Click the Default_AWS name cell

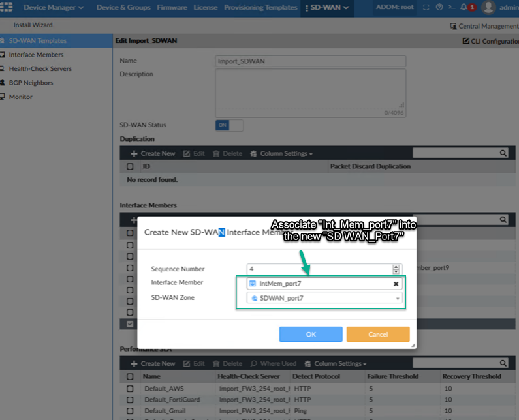164,389
